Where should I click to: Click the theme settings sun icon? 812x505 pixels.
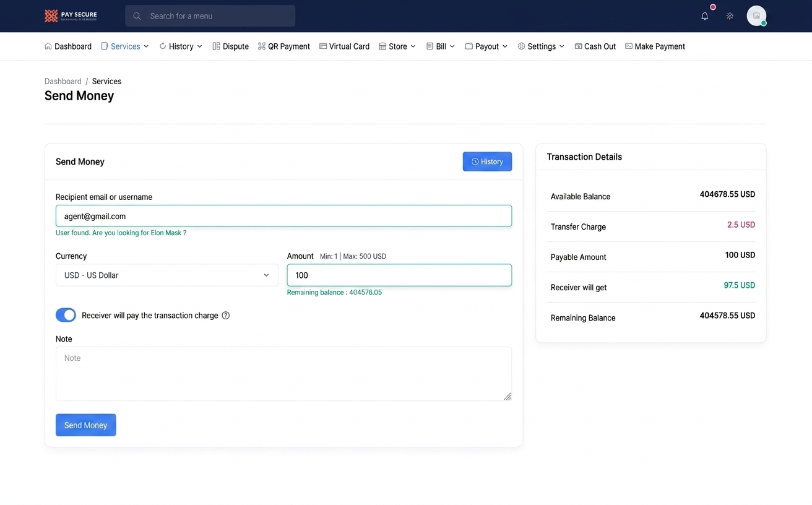(730, 16)
